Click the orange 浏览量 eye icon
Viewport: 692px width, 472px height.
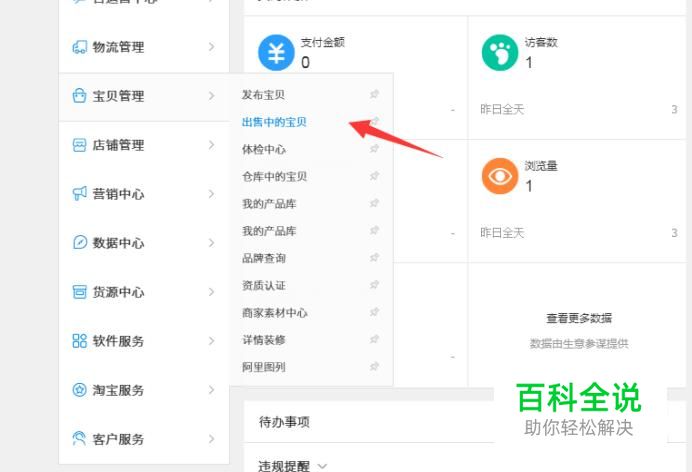coord(499,176)
